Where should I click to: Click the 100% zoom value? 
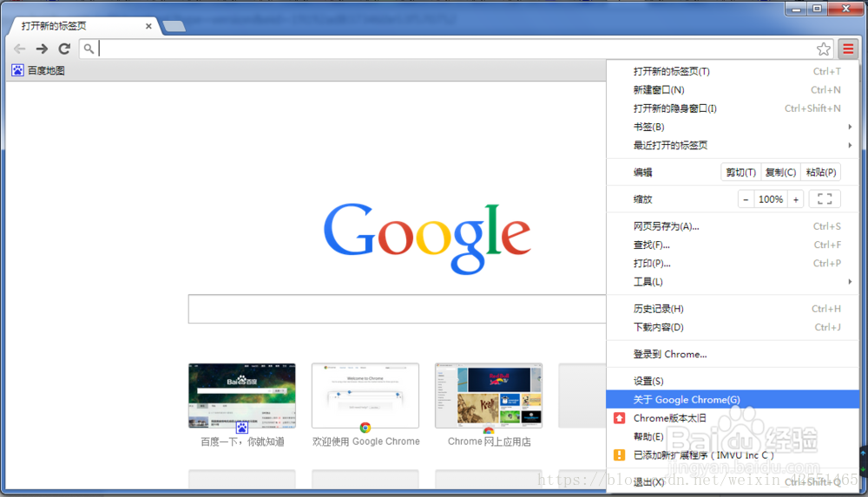(771, 199)
